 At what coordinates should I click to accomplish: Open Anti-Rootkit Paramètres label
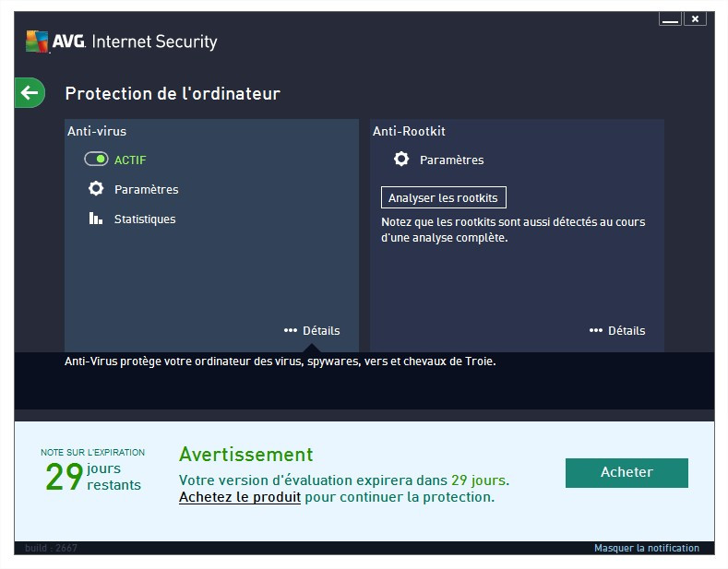[452, 160]
